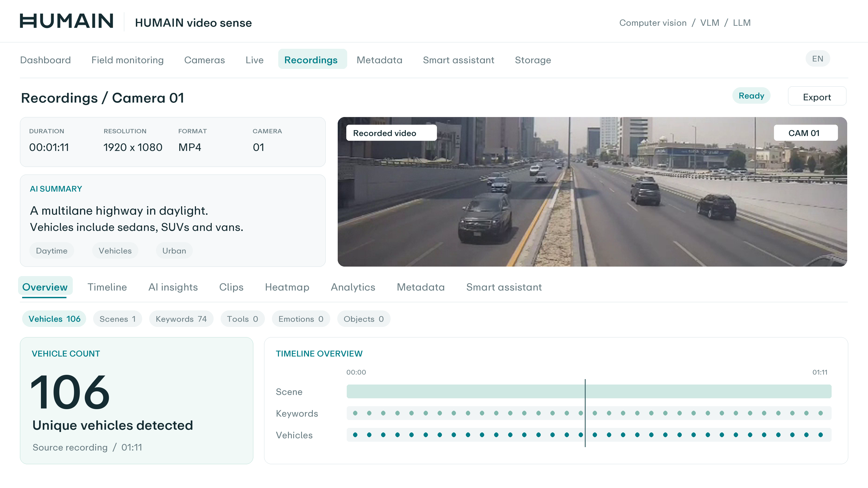Open Metadata in the top navigation
Image resolution: width=868 pixels, height=488 pixels.
pyautogui.click(x=380, y=60)
